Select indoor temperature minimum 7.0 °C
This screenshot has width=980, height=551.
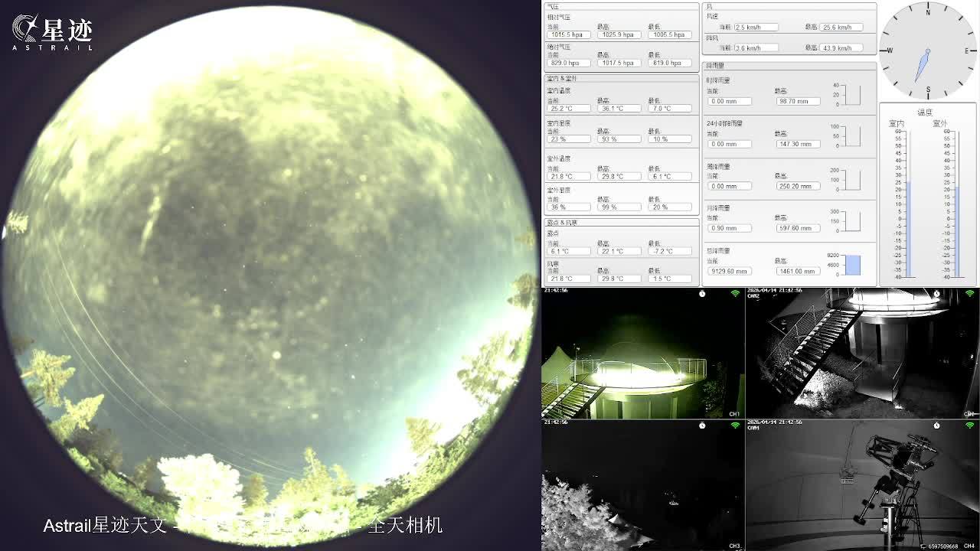click(670, 108)
